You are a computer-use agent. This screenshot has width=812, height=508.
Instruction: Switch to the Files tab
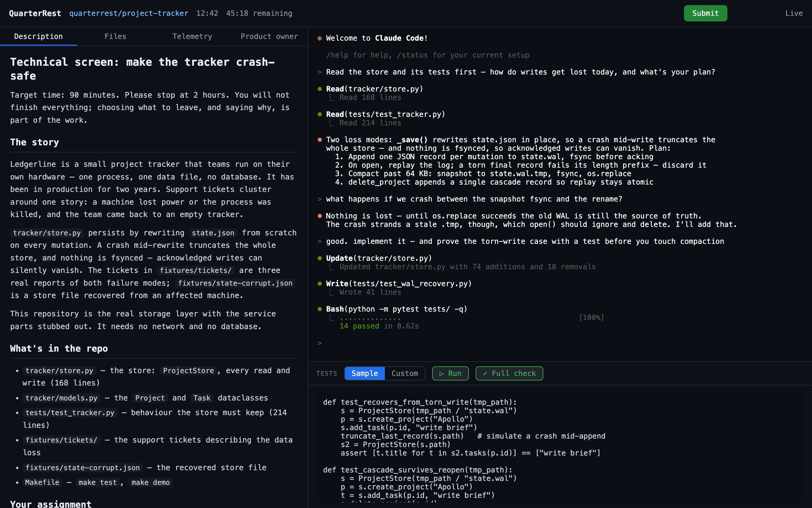point(115,36)
